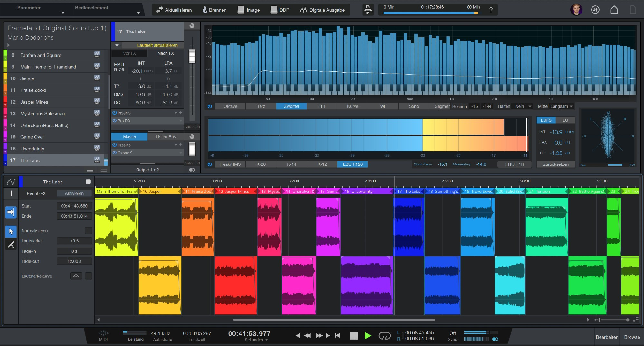
Task: Select the arrow pointer tool
Action: 11,231
